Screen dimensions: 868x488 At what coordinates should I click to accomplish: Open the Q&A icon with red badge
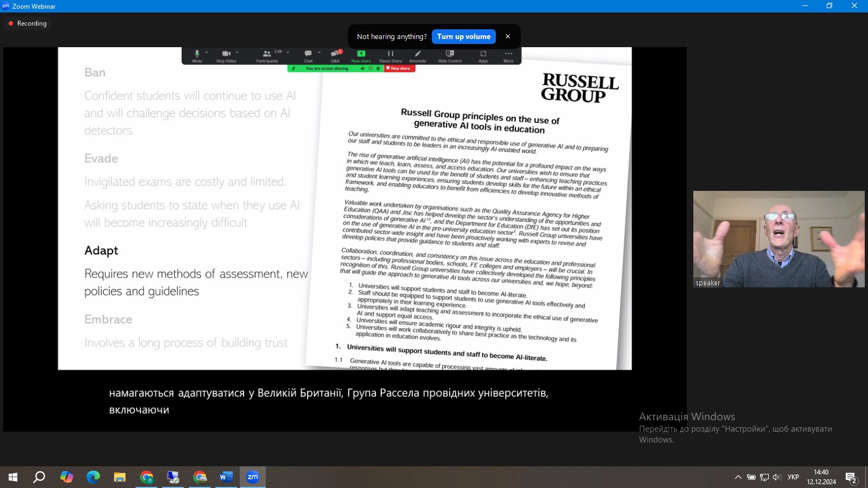(335, 53)
